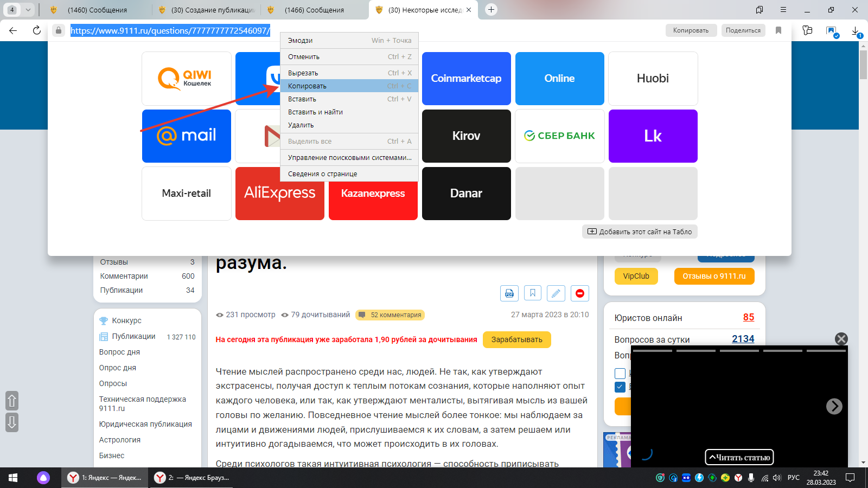
Task: Open the AliExpress tile on the Tableau
Action: 279,194
